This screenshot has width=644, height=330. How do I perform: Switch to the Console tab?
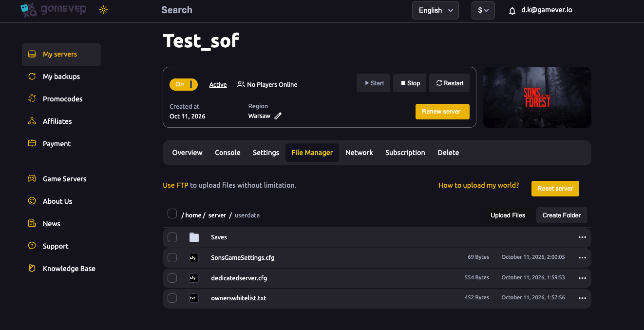[227, 153]
